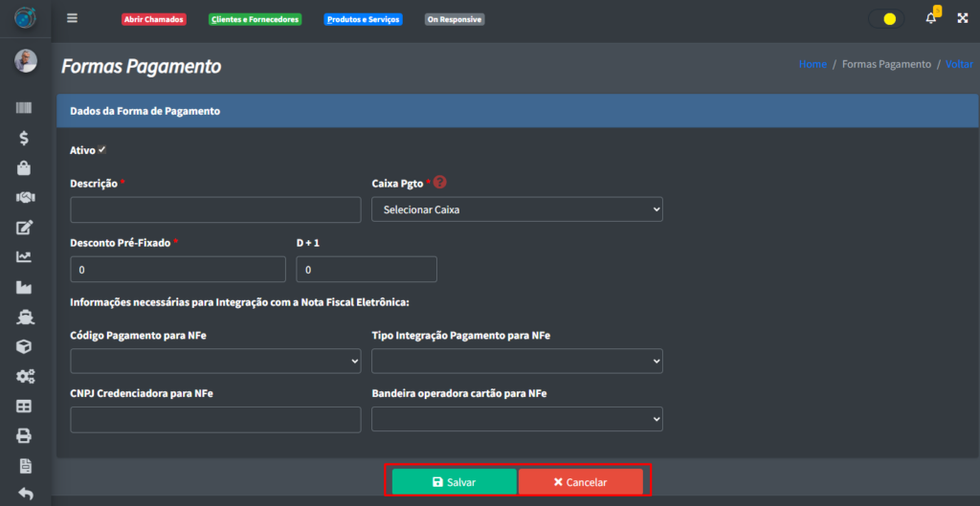Viewport: 980px width, 506px height.
Task: Toggle the Ativo checkbox
Action: click(x=101, y=150)
